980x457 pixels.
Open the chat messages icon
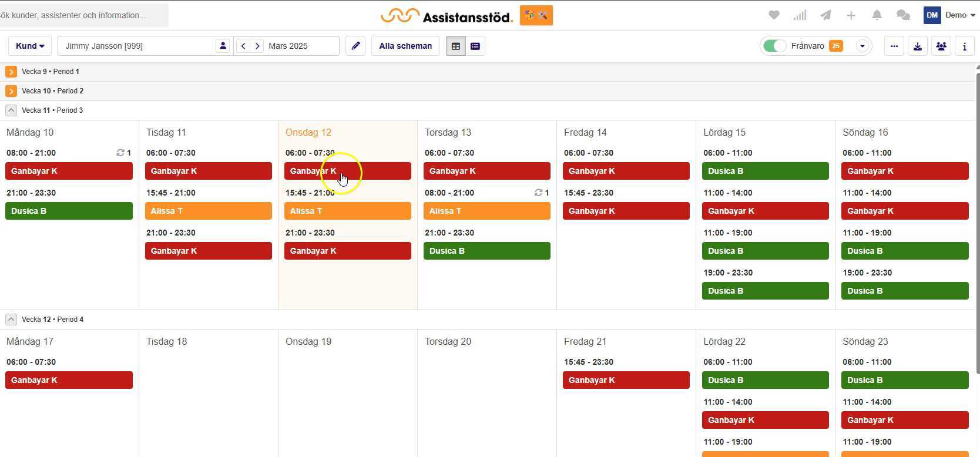(903, 15)
